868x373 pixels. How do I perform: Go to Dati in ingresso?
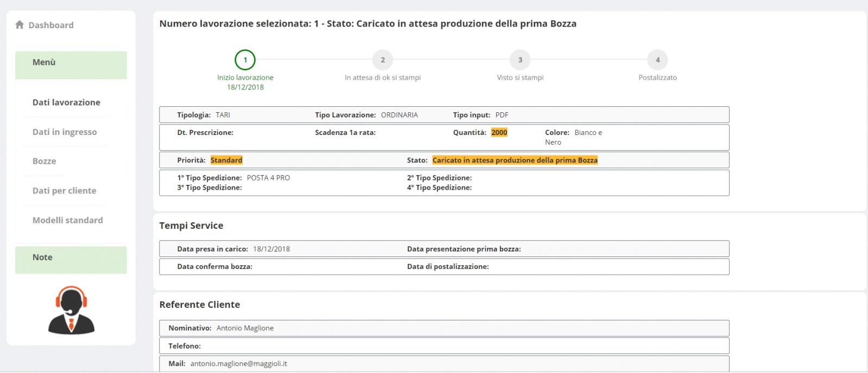65,132
